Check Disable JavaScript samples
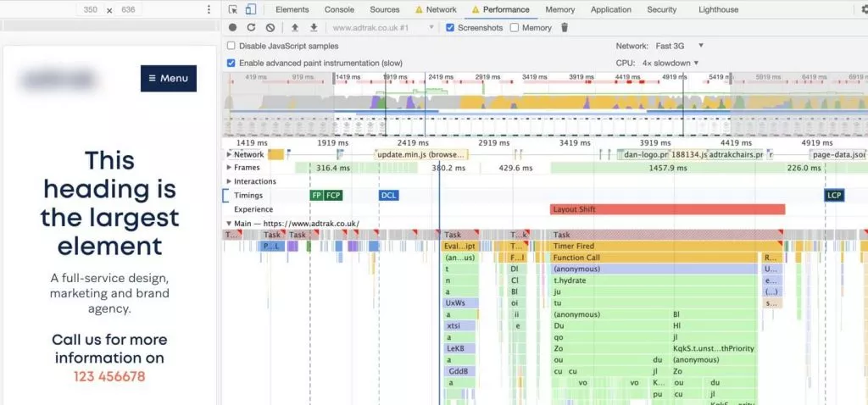Image resolution: width=868 pixels, height=405 pixels. 231,46
